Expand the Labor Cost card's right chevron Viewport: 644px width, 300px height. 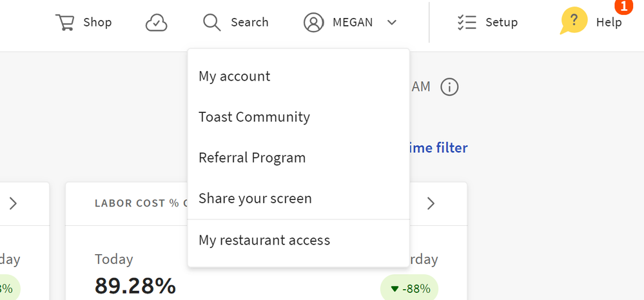tap(431, 204)
